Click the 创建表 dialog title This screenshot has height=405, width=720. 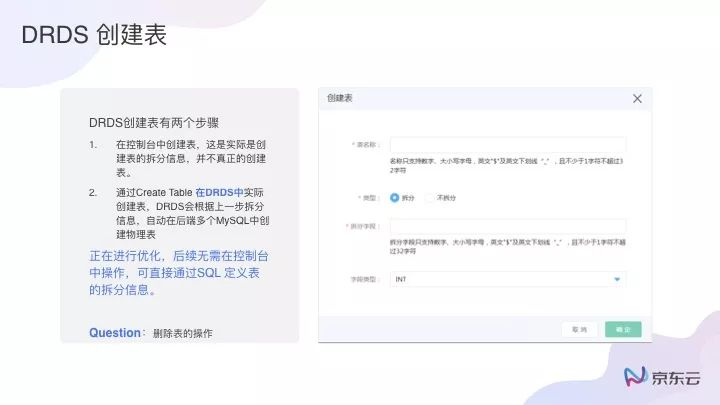pos(339,98)
